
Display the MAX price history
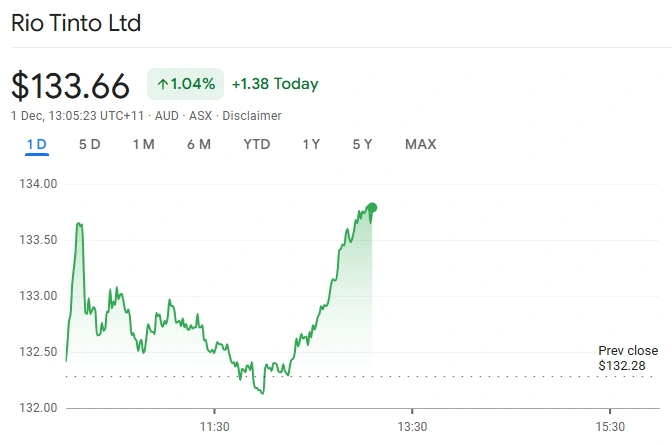[x=421, y=144]
